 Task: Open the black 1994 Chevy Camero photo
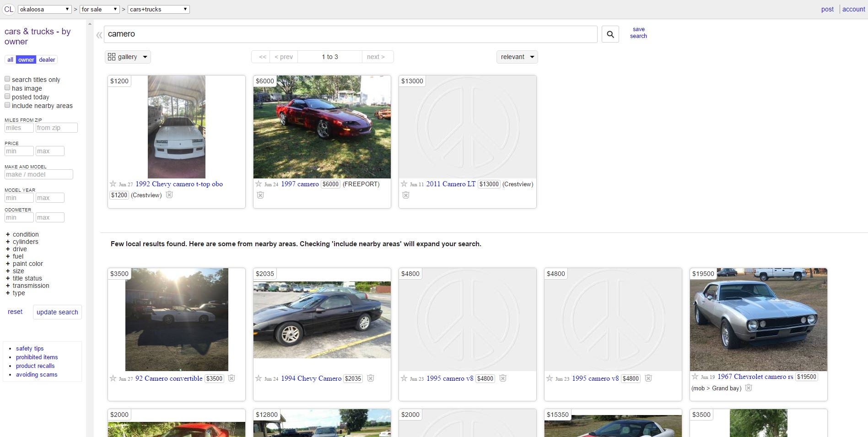point(322,319)
